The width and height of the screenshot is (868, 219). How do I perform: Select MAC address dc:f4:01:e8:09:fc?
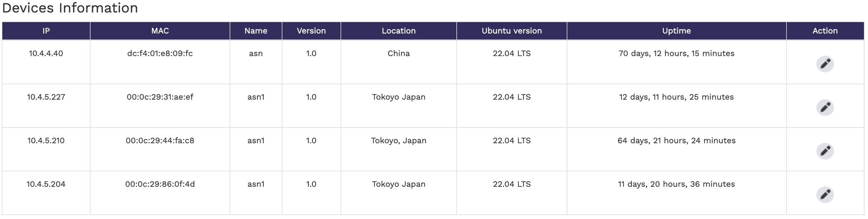160,53
